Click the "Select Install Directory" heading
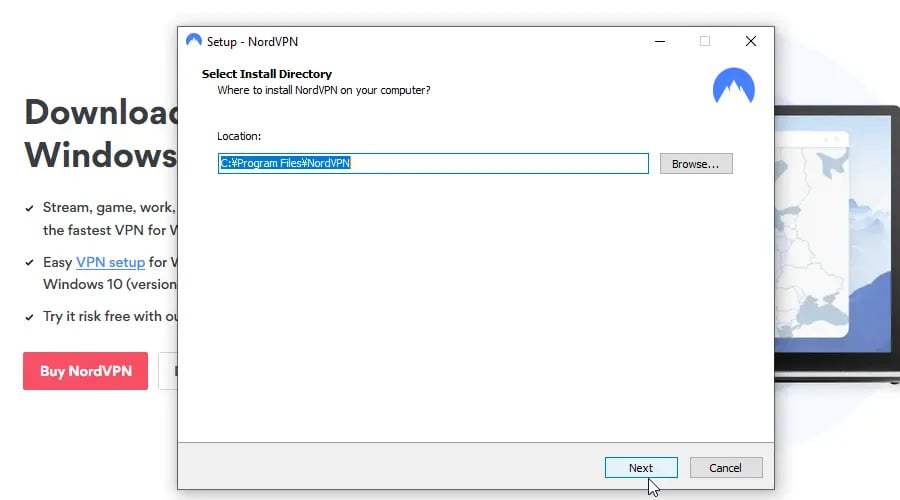Image resolution: width=900 pixels, height=500 pixels. tap(266, 74)
